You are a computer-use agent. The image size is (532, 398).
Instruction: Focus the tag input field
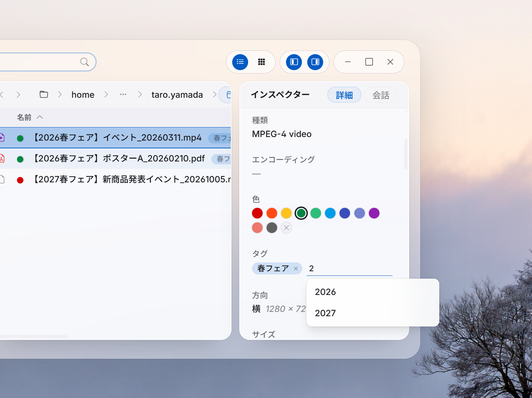tap(349, 269)
